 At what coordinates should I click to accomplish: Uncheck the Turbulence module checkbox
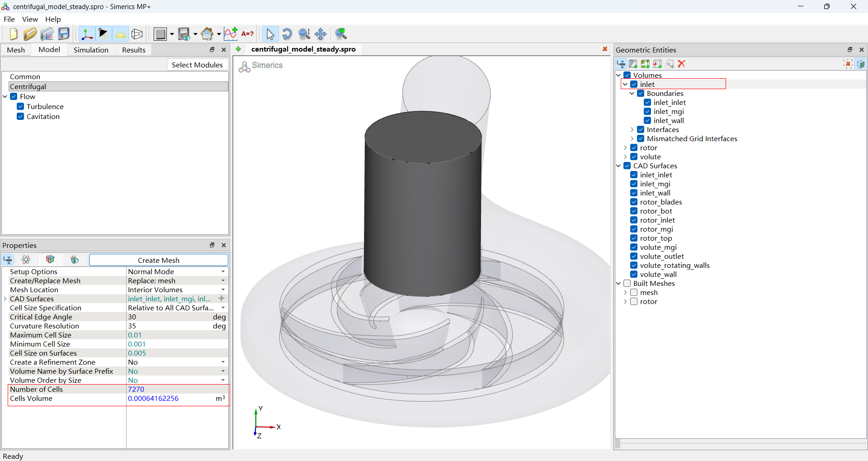point(20,106)
